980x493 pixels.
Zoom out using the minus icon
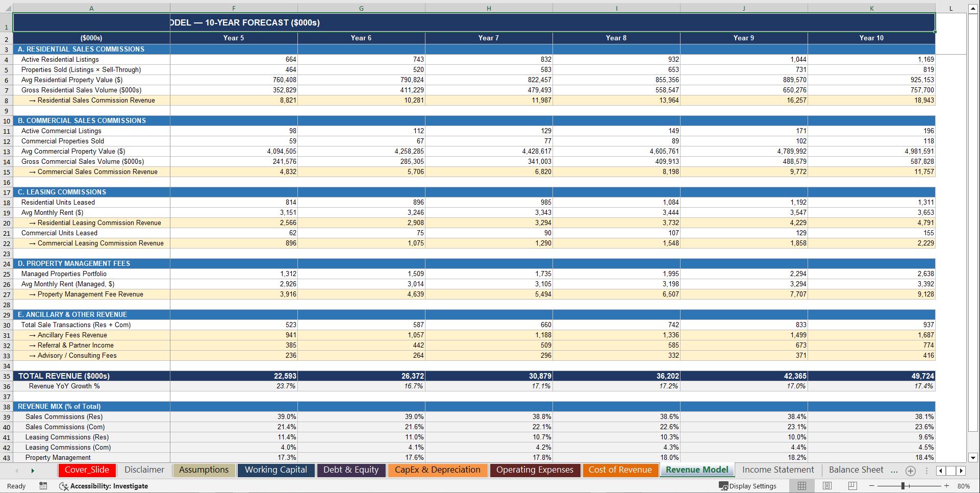[x=872, y=486]
